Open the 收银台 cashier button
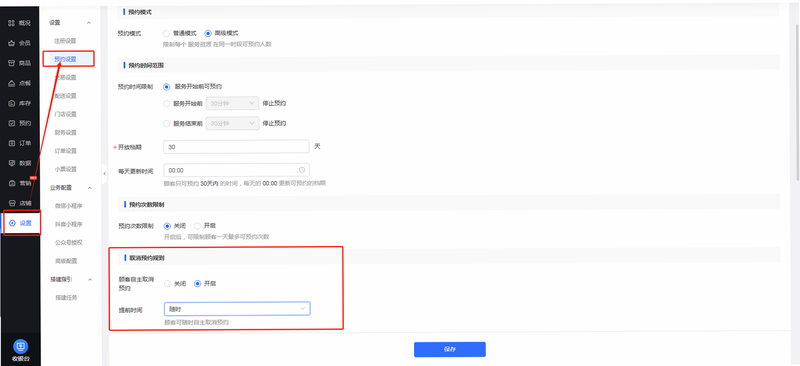The height and width of the screenshot is (366, 800). click(20, 351)
